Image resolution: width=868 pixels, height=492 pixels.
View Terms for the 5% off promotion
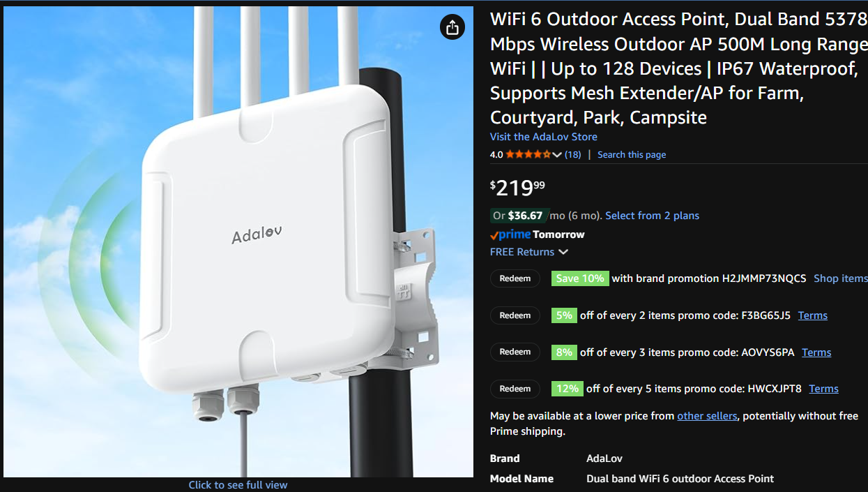click(813, 315)
